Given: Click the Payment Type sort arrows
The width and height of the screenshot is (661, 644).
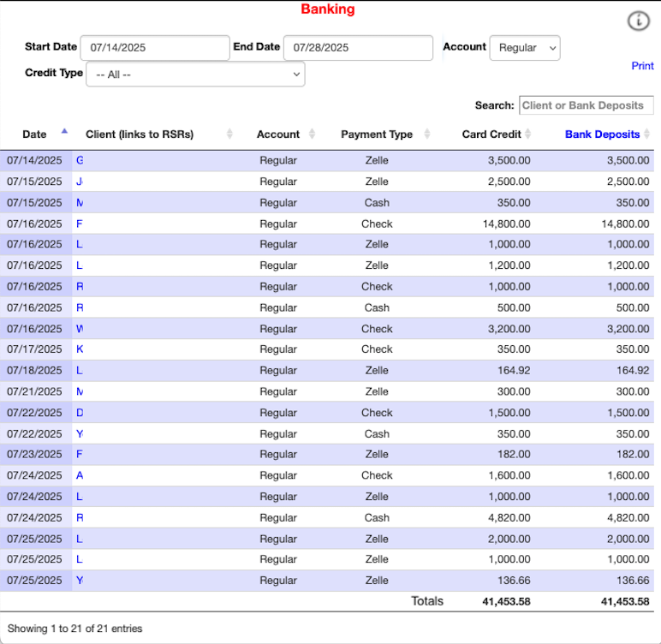Looking at the screenshot, I should point(424,134).
